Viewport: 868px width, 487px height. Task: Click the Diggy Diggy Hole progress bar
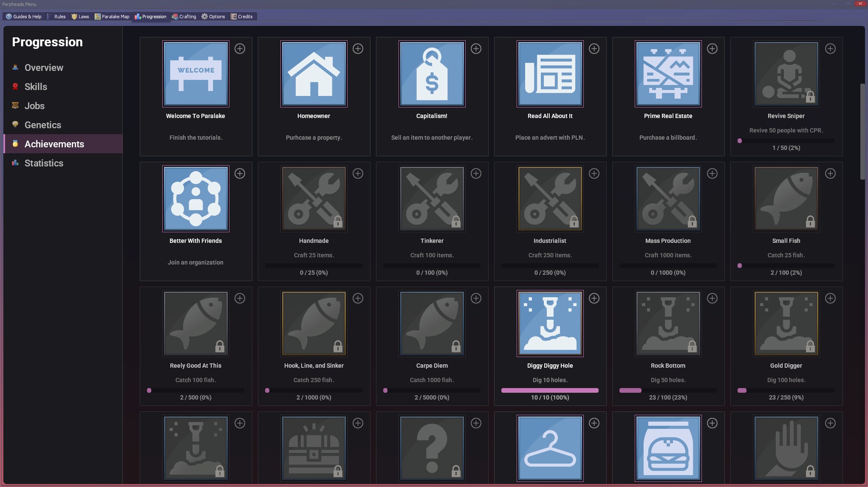tap(550, 390)
